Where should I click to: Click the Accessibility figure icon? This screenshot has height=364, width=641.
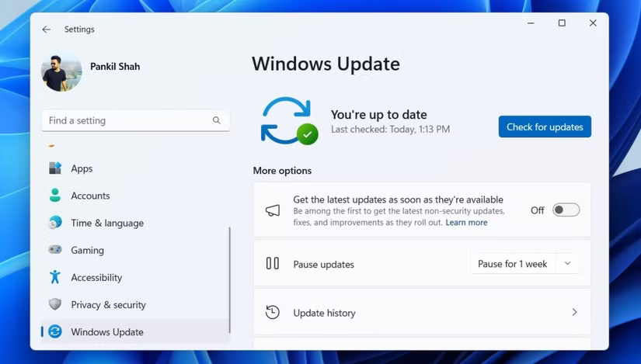tap(55, 277)
